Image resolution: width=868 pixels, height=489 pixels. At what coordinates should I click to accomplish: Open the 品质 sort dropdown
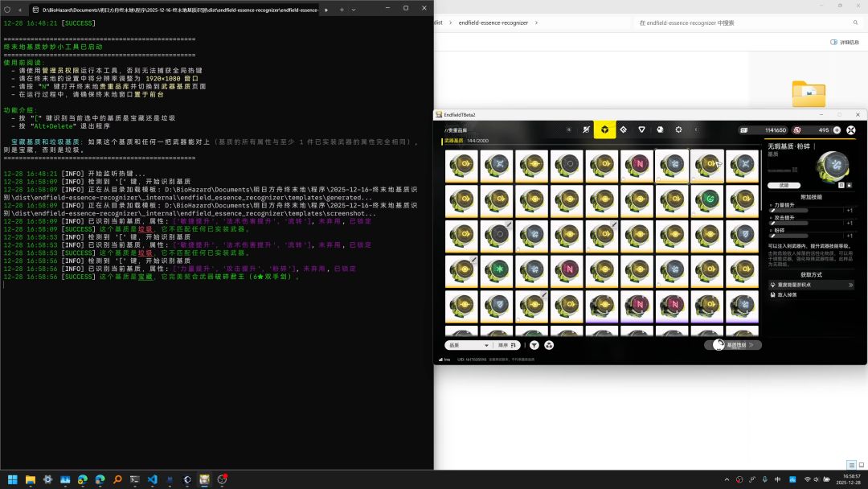coord(468,345)
